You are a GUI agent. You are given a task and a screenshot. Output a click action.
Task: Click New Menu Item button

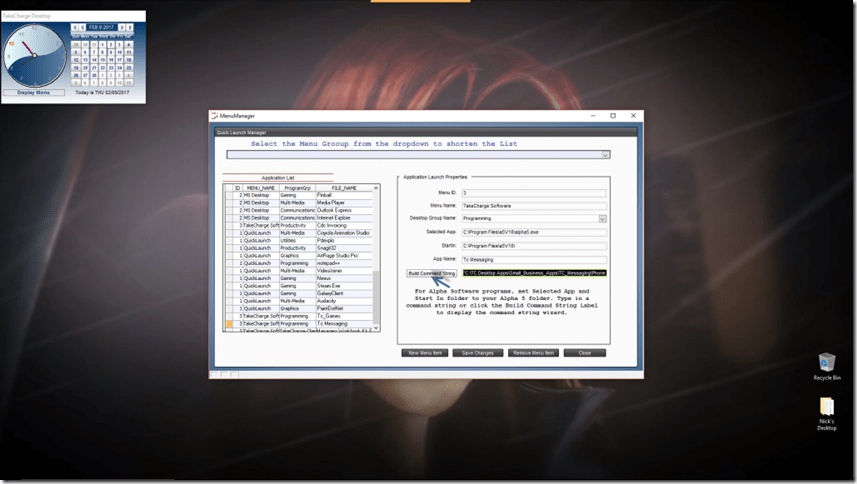coord(425,353)
